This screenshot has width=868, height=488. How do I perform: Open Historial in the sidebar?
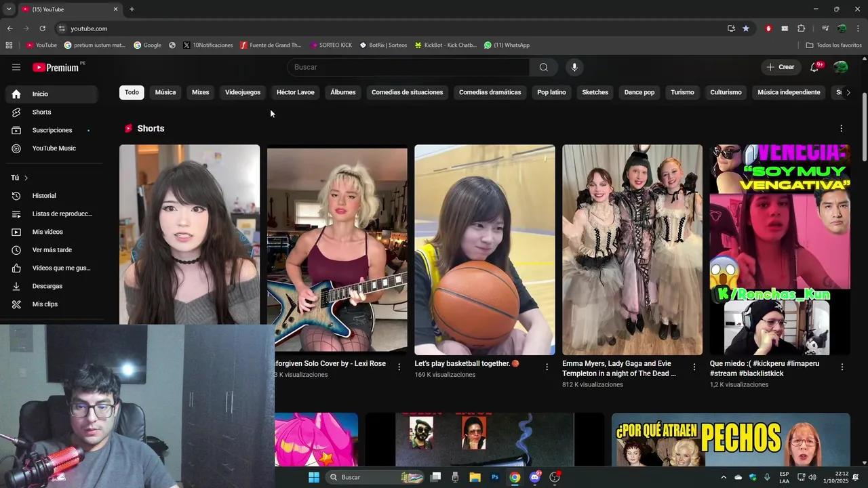point(44,196)
